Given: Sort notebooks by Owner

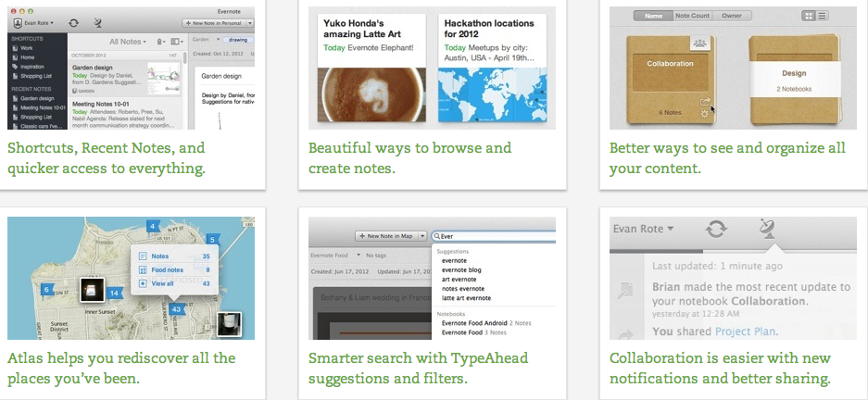Looking at the screenshot, I should pyautogui.click(x=732, y=16).
